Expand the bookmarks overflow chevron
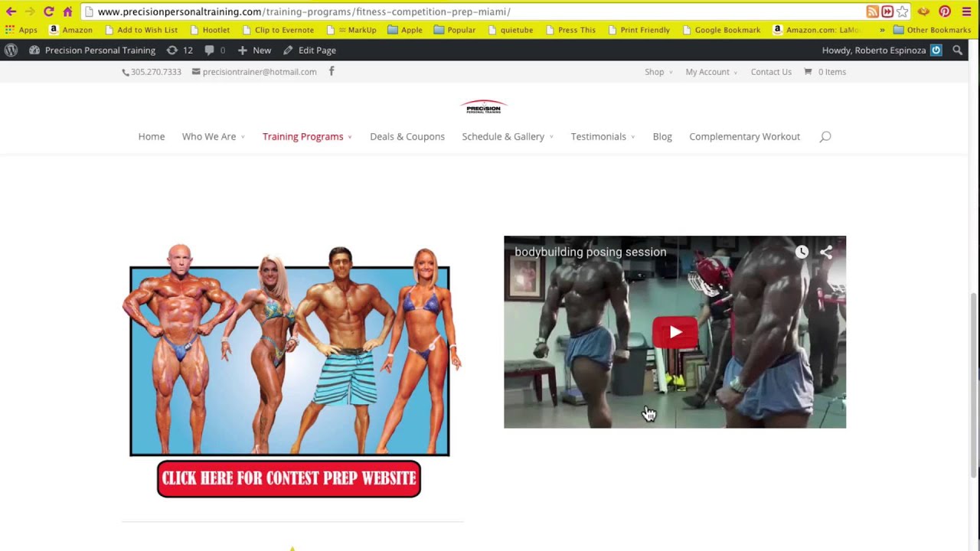The height and width of the screenshot is (551, 980). pos(882,30)
